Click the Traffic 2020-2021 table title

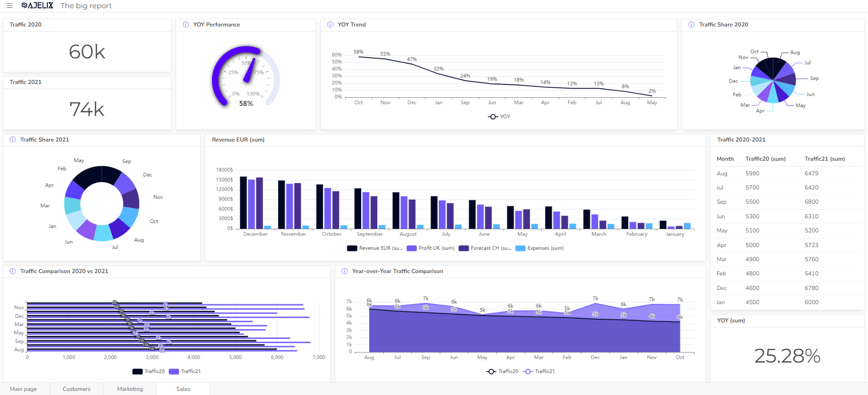[x=741, y=140]
